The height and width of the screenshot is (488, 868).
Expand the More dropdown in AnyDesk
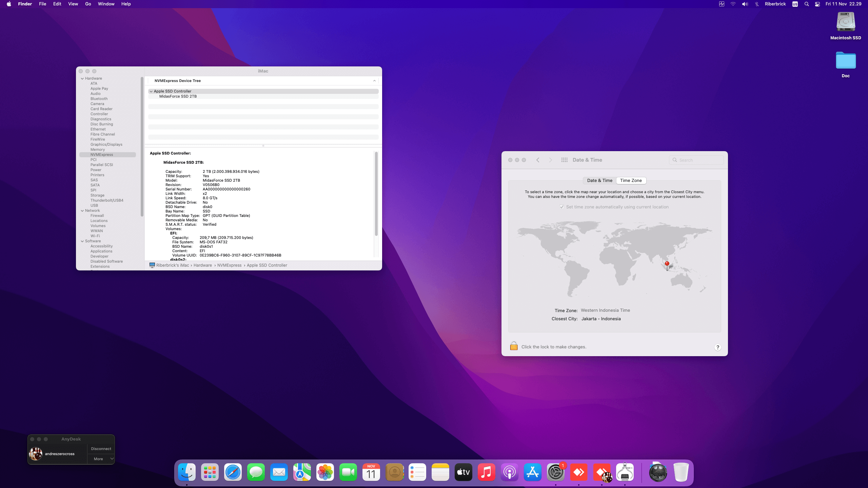pyautogui.click(x=101, y=459)
